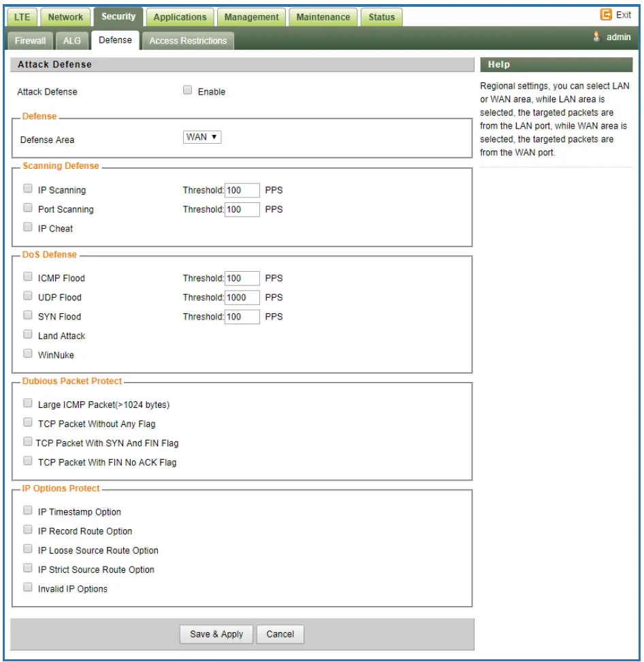
Task: Enable UDP Flood defense checkbox
Action: point(28,296)
